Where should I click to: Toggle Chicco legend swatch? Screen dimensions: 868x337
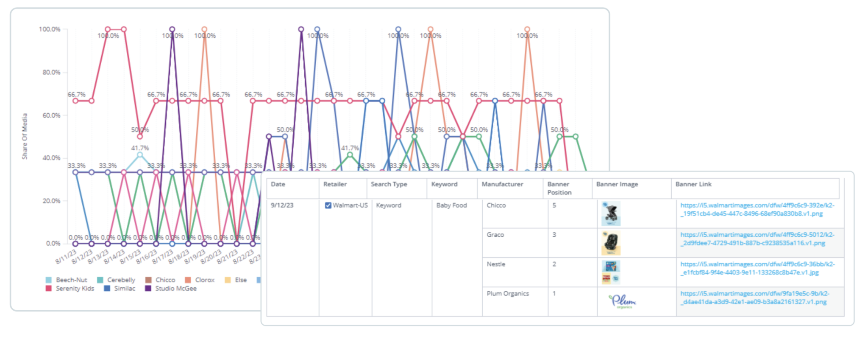[148, 280]
